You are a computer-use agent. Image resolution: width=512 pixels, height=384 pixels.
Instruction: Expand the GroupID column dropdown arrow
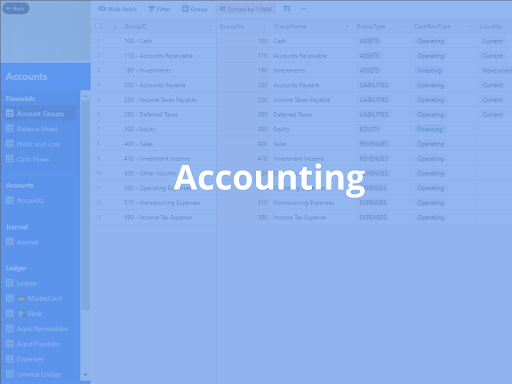click(x=210, y=26)
